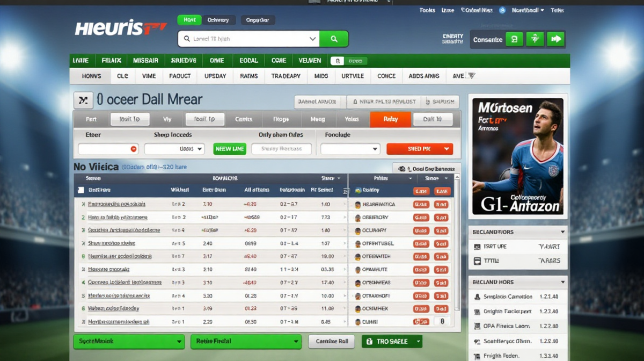Click the player promo banner image
Screen dimensions: 644x361
(x=517, y=156)
